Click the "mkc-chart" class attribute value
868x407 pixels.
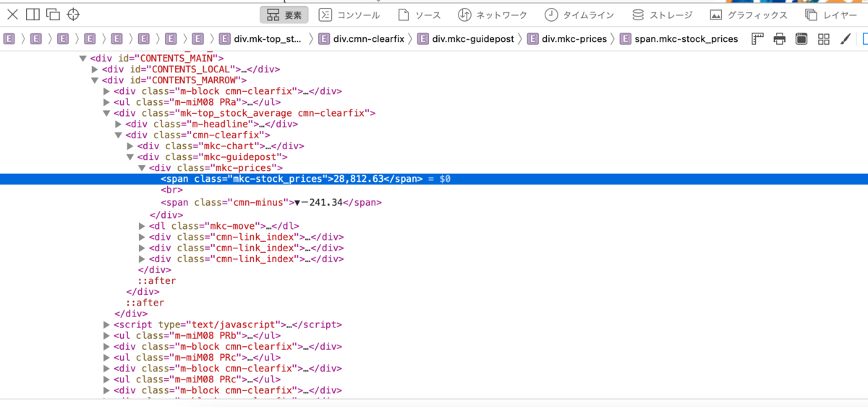pyautogui.click(x=230, y=146)
